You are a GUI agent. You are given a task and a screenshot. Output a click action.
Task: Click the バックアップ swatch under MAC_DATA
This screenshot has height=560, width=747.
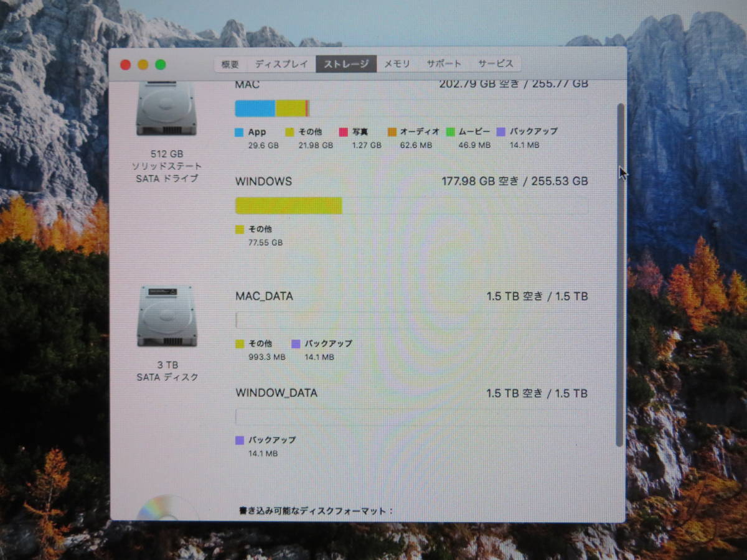coord(296,343)
